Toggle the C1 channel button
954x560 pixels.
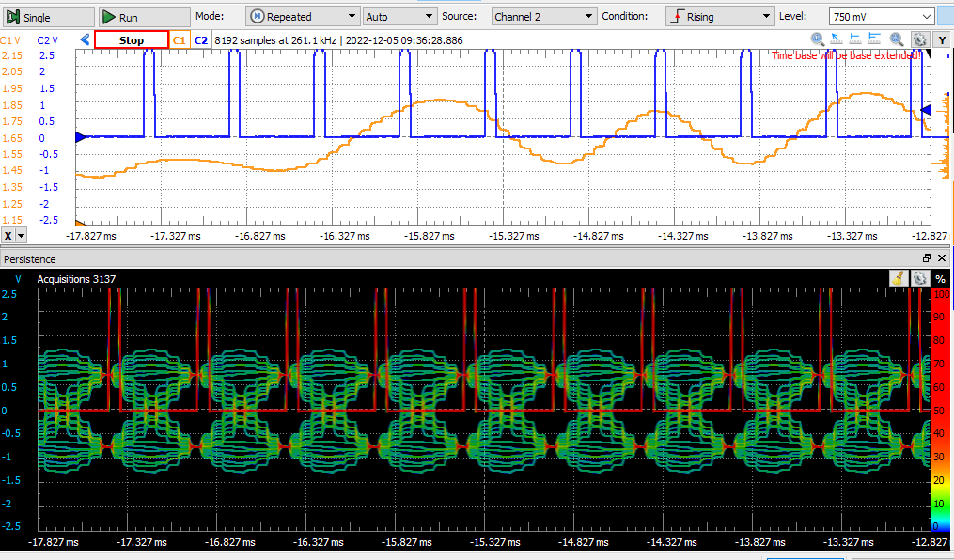[179, 40]
